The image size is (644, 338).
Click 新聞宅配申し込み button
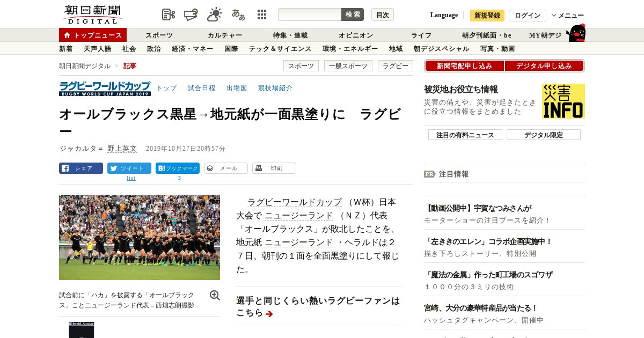tap(465, 66)
